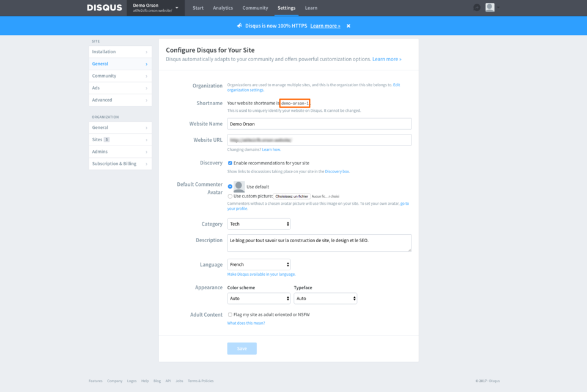Open the Demo Orson site switcher dropdown
Image resolution: width=587 pixels, height=392 pixels.
[156, 8]
